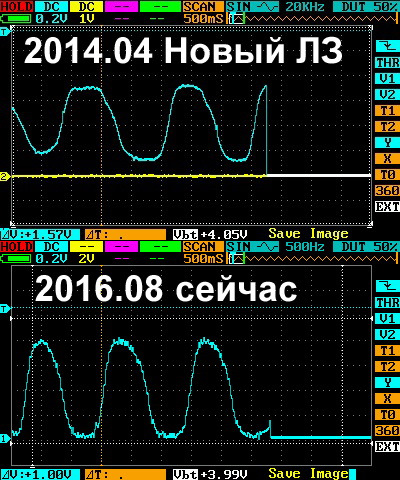The height and width of the screenshot is (480, 400).
Task: Click the falling-edge trigger icon in top panel
Action: [387, 46]
